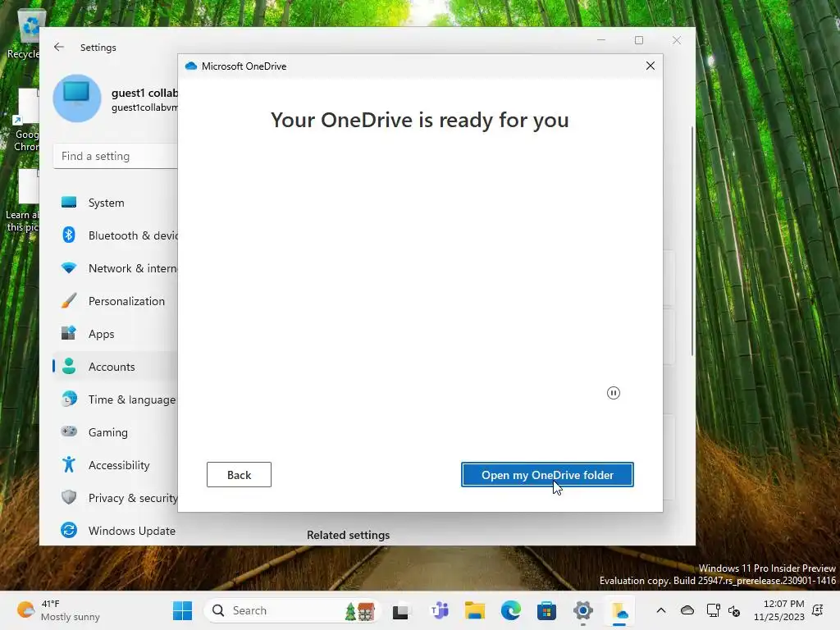Minimize the Settings window
The image size is (840, 630).
601,40
